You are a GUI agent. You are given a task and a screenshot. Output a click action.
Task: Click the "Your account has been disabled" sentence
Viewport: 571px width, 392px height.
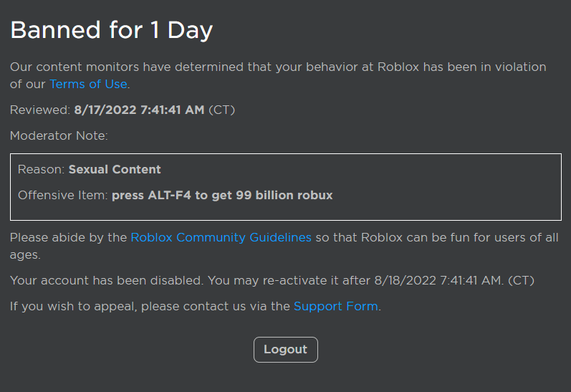tap(107, 279)
